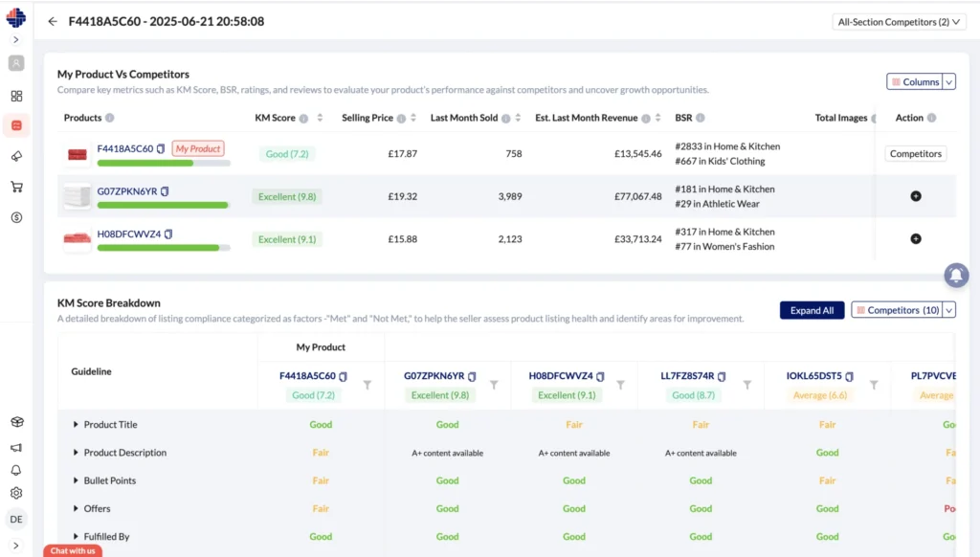Click the Competitors action button
Screen dimensions: 980x557
916,154
